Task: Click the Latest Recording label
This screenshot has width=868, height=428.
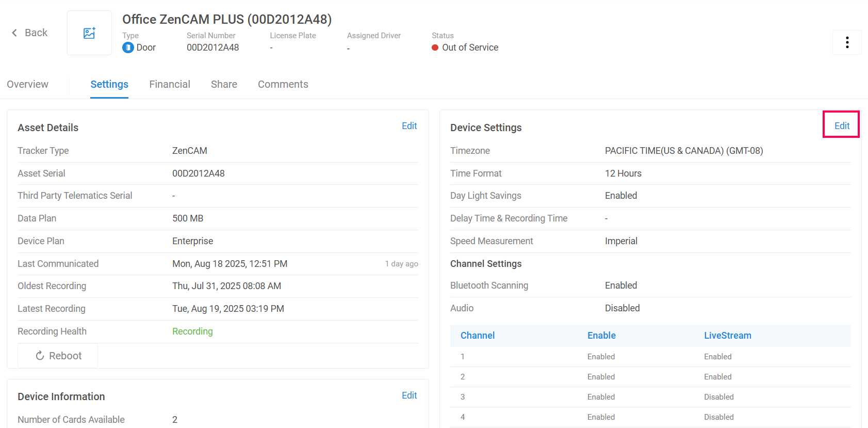Action: point(52,309)
